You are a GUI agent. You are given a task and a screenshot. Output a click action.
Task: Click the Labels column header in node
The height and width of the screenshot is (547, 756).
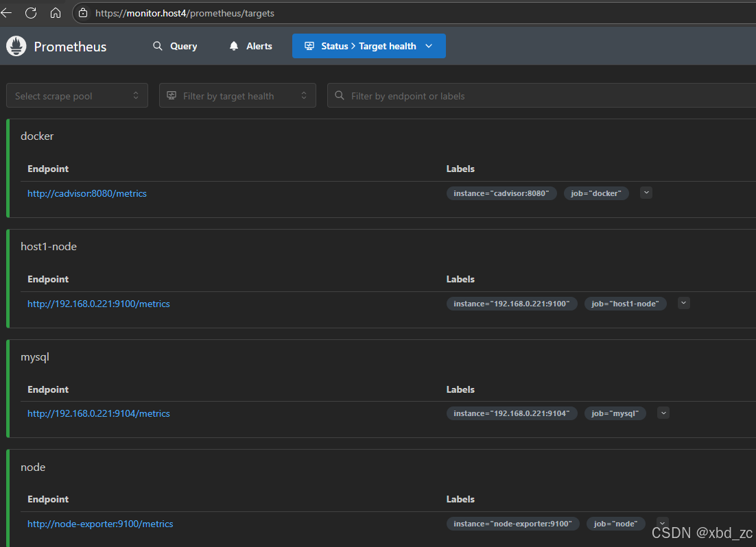(x=460, y=499)
